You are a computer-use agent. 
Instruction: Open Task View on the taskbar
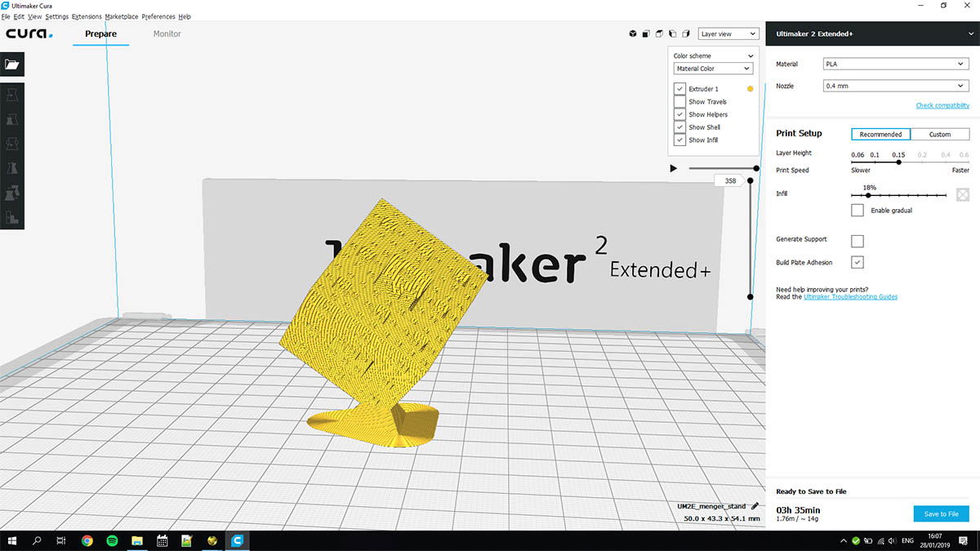click(x=62, y=540)
